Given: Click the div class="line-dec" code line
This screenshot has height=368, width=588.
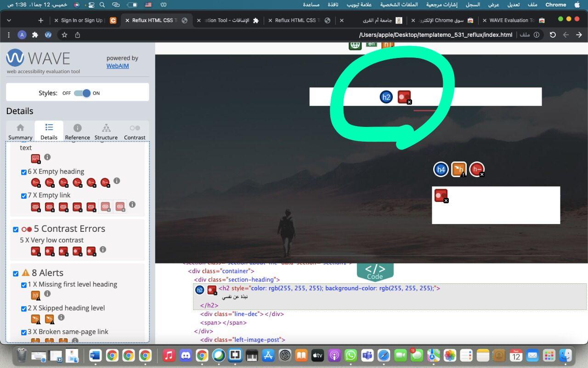Looking at the screenshot, I should [242, 314].
